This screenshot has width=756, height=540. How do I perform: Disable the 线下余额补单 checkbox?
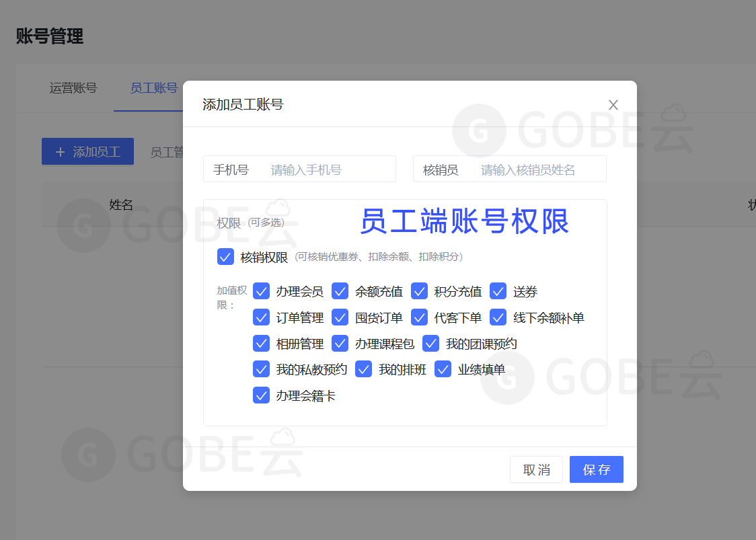point(498,317)
